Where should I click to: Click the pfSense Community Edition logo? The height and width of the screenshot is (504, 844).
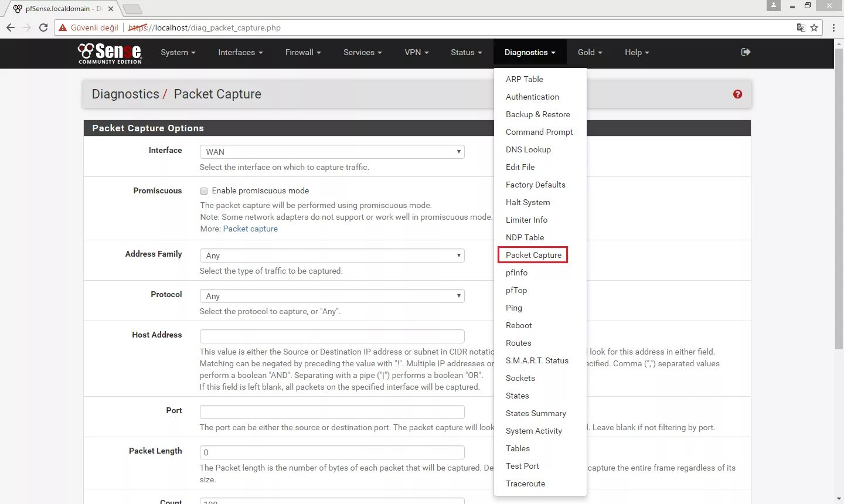pyautogui.click(x=109, y=53)
